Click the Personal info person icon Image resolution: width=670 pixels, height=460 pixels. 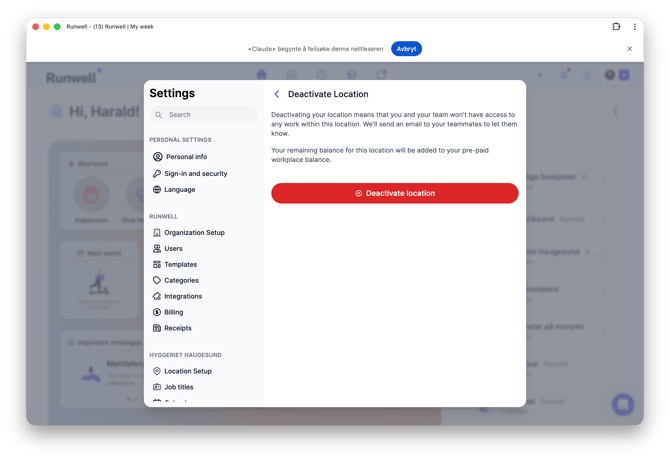click(158, 157)
